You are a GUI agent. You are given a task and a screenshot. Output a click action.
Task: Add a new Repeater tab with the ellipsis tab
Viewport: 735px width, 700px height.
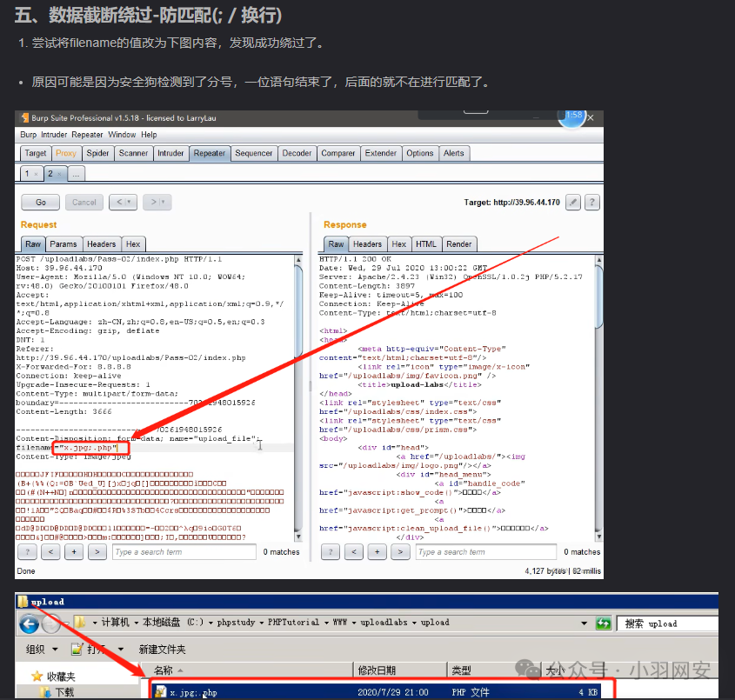[x=76, y=174]
